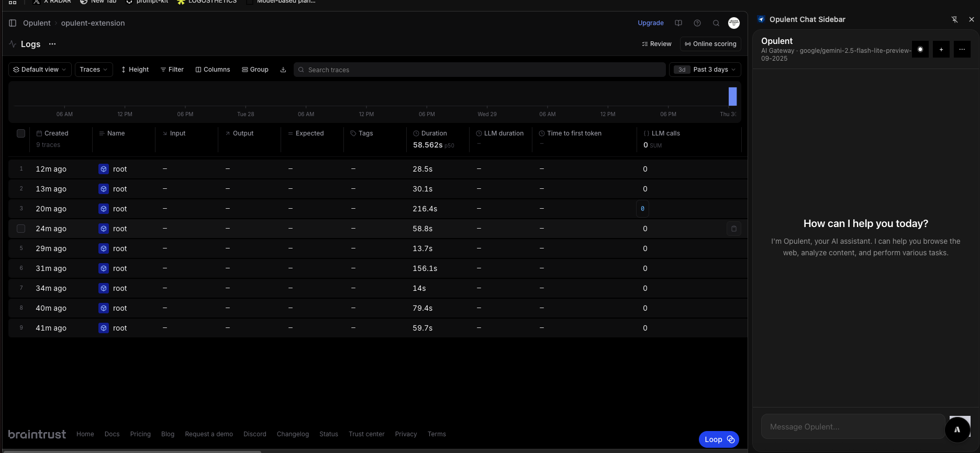Open the docs book icon
Image resolution: width=980 pixels, height=453 pixels.
click(x=678, y=23)
